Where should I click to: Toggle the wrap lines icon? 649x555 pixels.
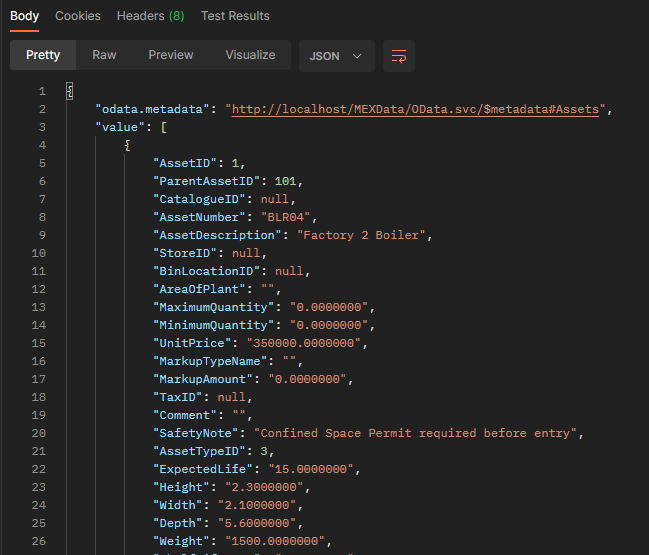click(399, 56)
